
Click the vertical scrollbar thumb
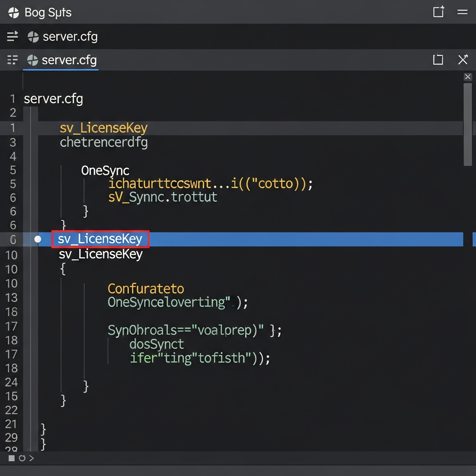coord(468,125)
